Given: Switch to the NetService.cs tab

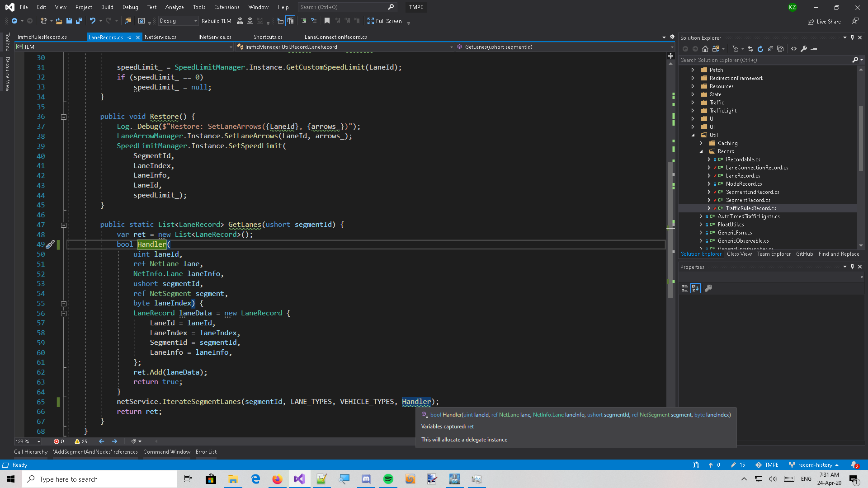Looking at the screenshot, I should point(161,37).
